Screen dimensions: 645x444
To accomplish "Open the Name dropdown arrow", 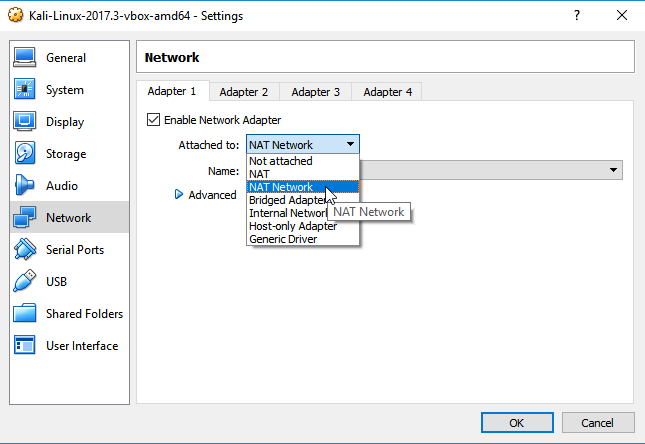I will (613, 171).
